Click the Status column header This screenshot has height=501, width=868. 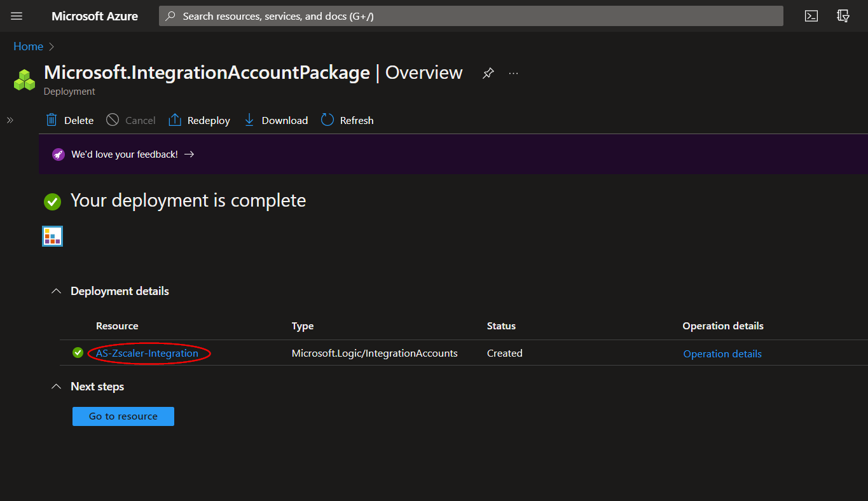pyautogui.click(x=501, y=326)
